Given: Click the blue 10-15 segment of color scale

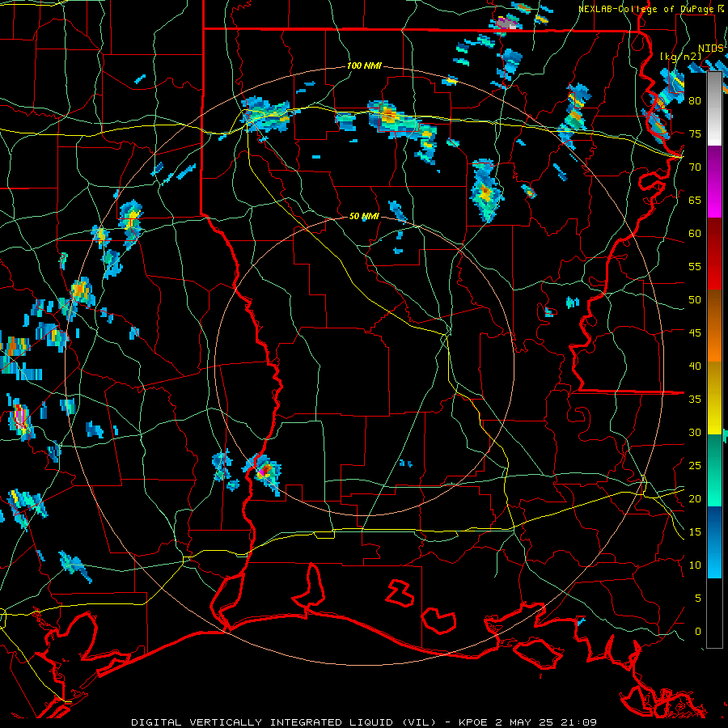Looking at the screenshot, I should pyautogui.click(x=714, y=542).
